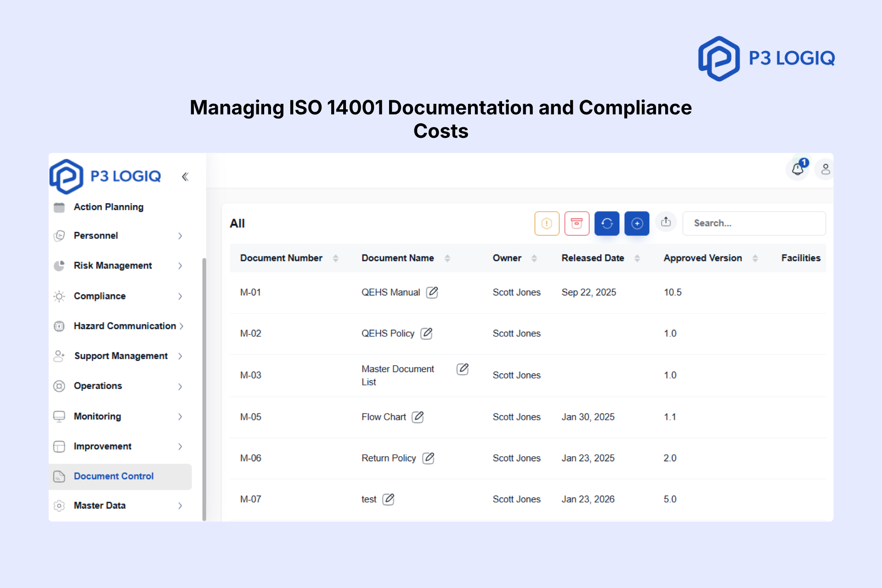Edit the Flow Chart document entry
Viewport: 882px width, 588px height.
pos(418,417)
